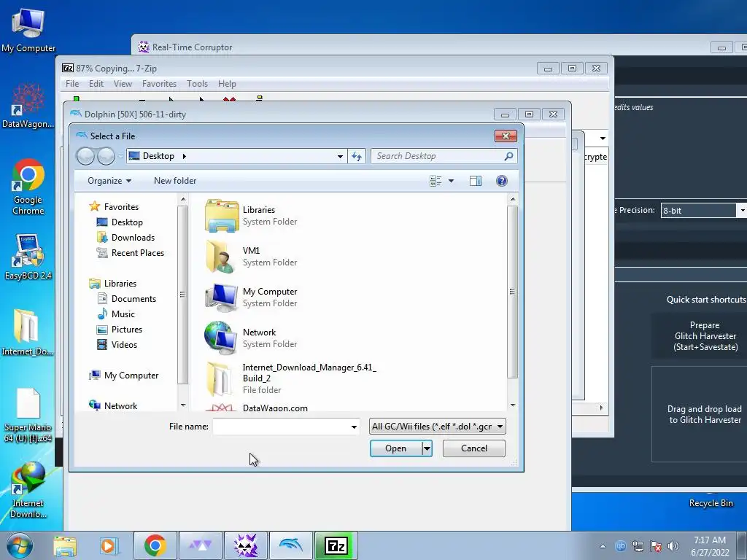Screen dimensions: 747x560
Task: Click the Search Desktop field
Action: (x=438, y=156)
